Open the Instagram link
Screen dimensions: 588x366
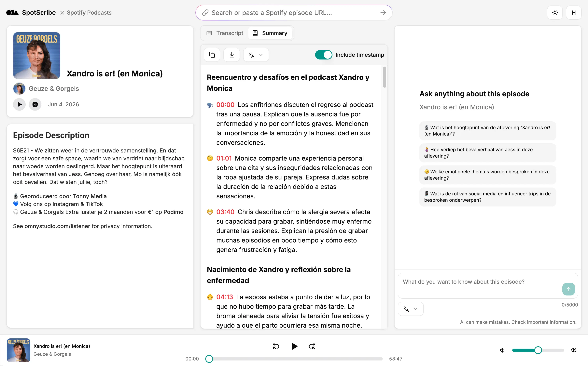pos(65,204)
